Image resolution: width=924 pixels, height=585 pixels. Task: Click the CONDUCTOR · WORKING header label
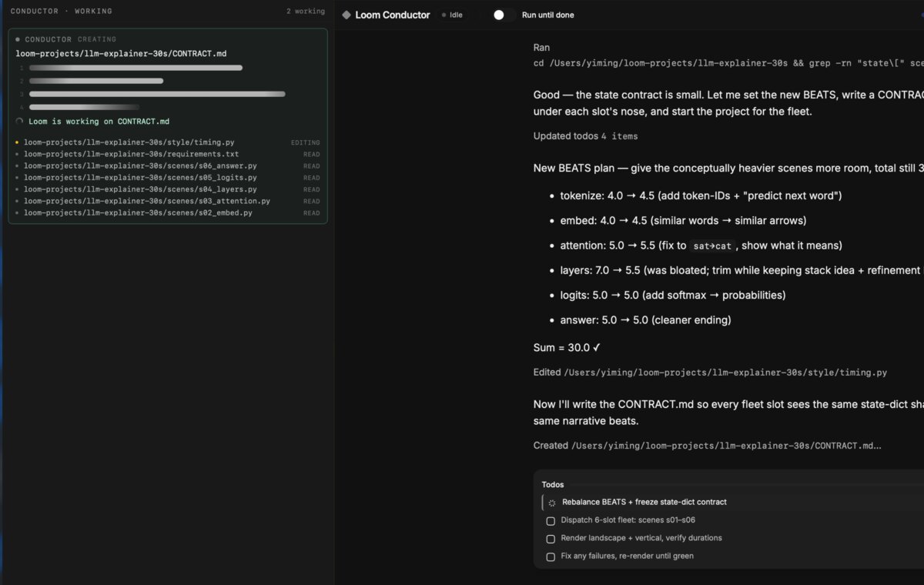click(62, 12)
